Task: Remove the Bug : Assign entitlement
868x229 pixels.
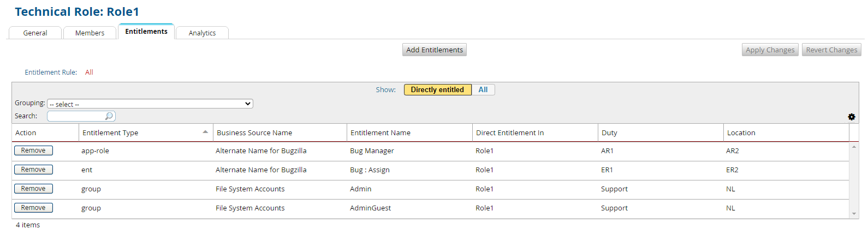Action: [x=33, y=170]
